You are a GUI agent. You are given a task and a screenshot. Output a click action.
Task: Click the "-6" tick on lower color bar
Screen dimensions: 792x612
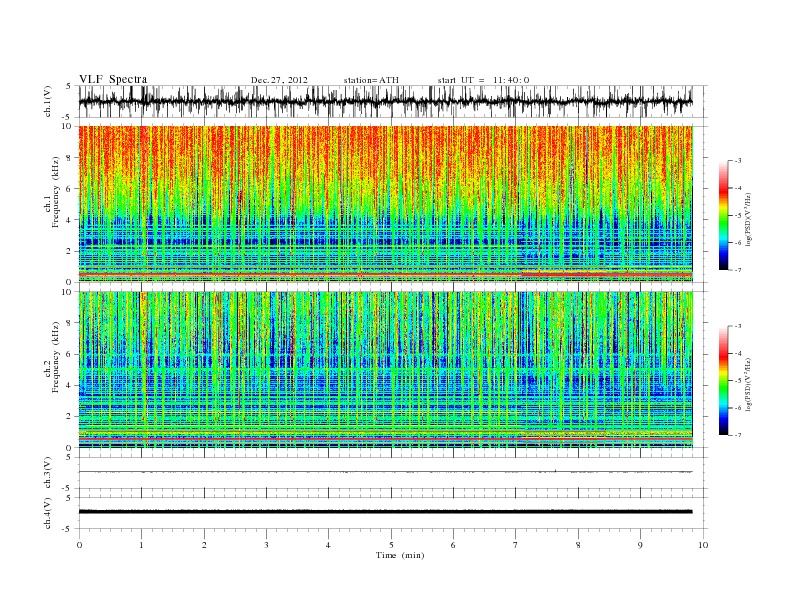tap(737, 408)
